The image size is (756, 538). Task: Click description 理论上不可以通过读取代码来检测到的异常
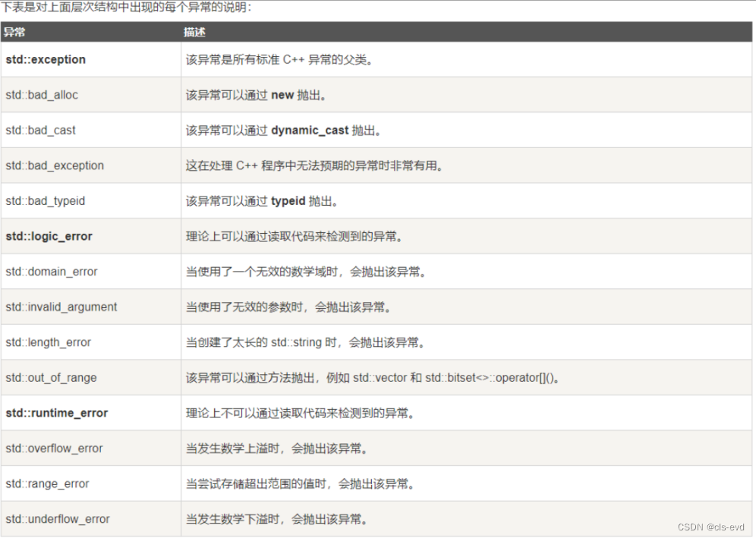point(300,413)
